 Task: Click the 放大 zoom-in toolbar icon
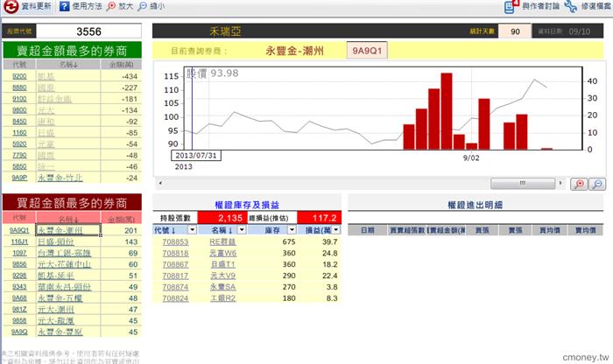coord(111,6)
